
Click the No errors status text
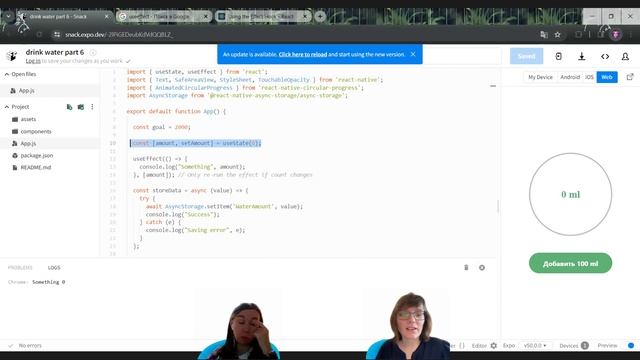30,345
